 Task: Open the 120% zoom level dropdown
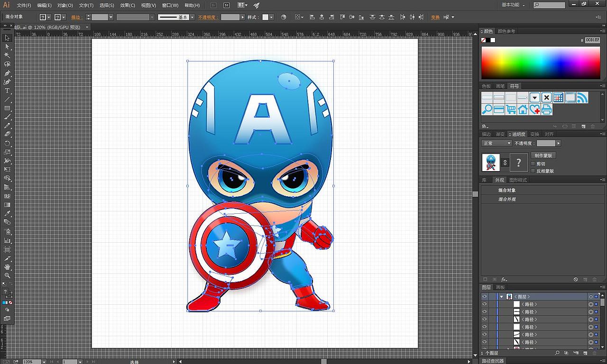coord(44,362)
